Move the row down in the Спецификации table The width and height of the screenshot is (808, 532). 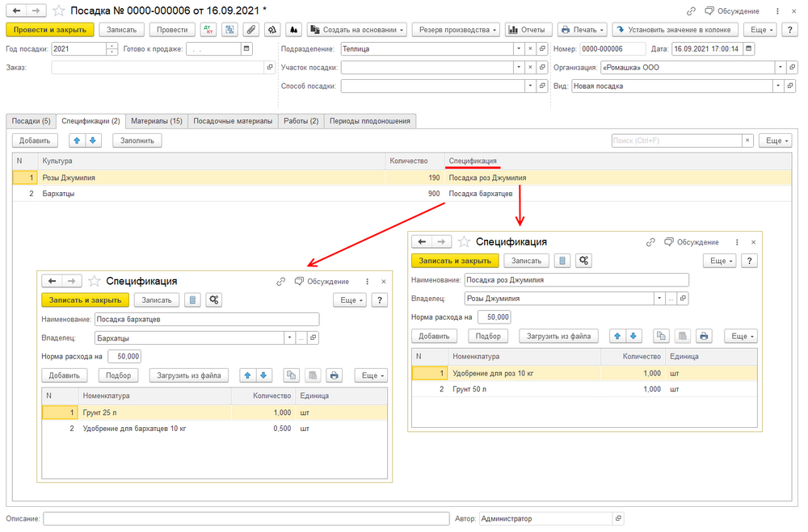tap(93, 140)
